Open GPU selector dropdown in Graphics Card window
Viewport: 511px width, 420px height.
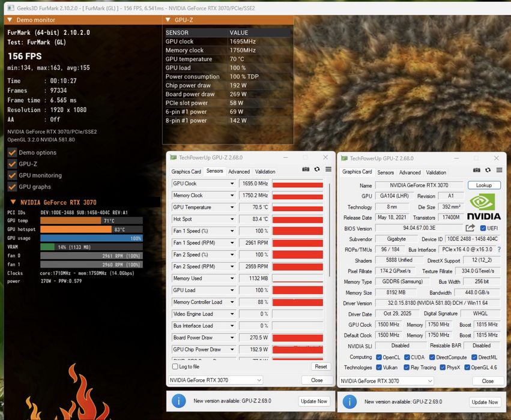click(386, 380)
